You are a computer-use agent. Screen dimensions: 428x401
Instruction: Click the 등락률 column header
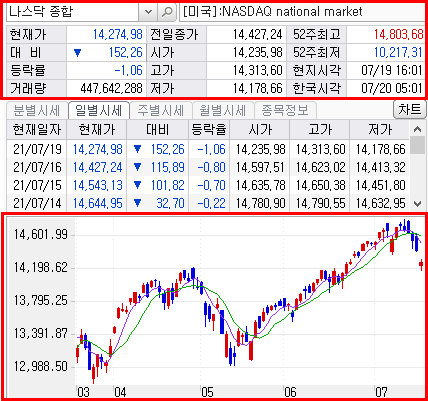[209, 130]
